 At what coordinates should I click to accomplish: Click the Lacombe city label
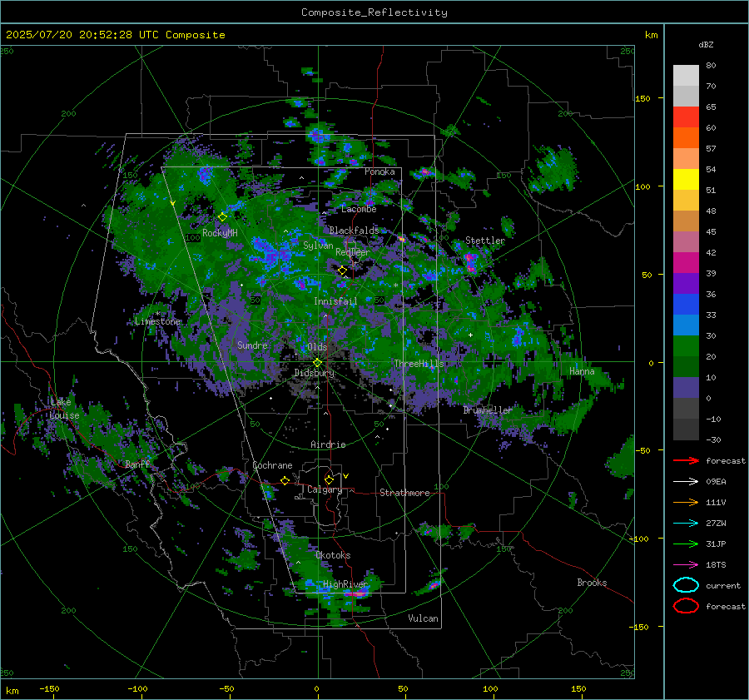coord(359,209)
